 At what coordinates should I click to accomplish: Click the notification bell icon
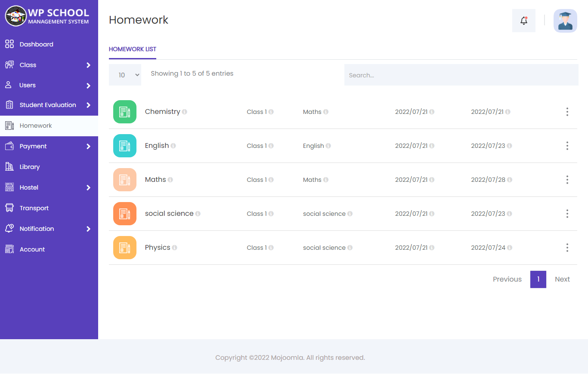click(x=524, y=20)
